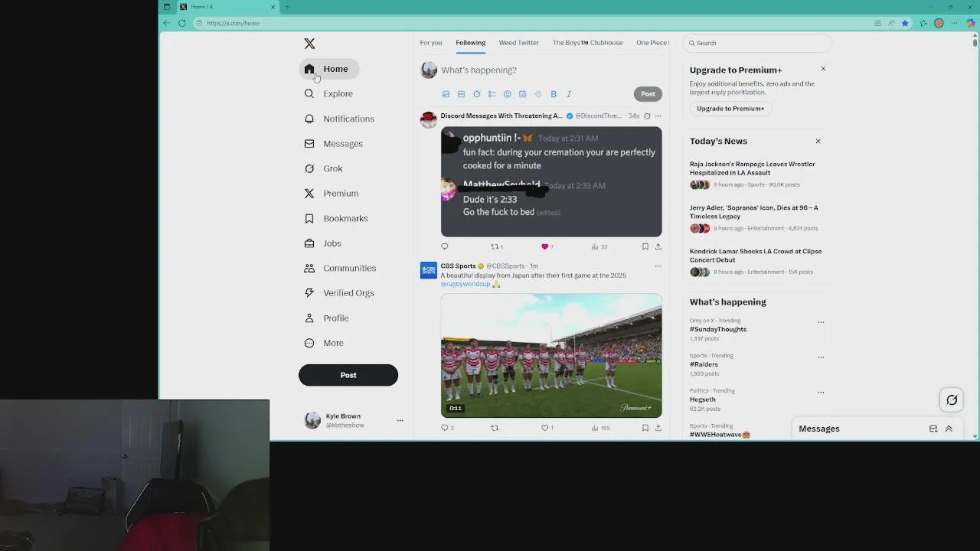This screenshot has width=980, height=551.
Task: Open Jobs in the sidebar
Action: (x=322, y=243)
